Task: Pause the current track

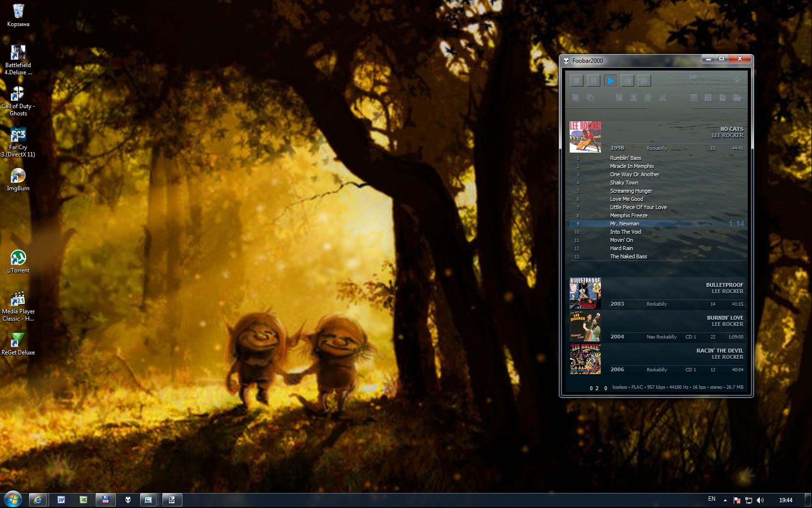Action: (593, 81)
